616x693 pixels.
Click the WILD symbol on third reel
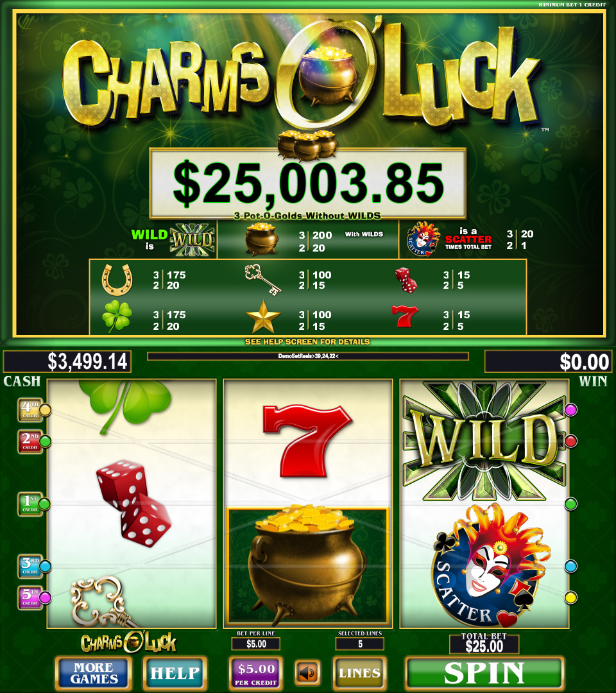484,441
